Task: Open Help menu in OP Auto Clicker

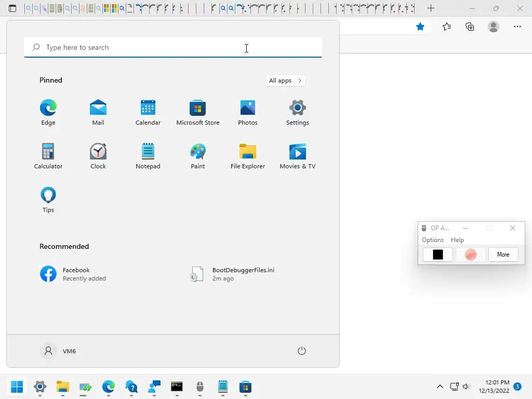Action: 457,240
